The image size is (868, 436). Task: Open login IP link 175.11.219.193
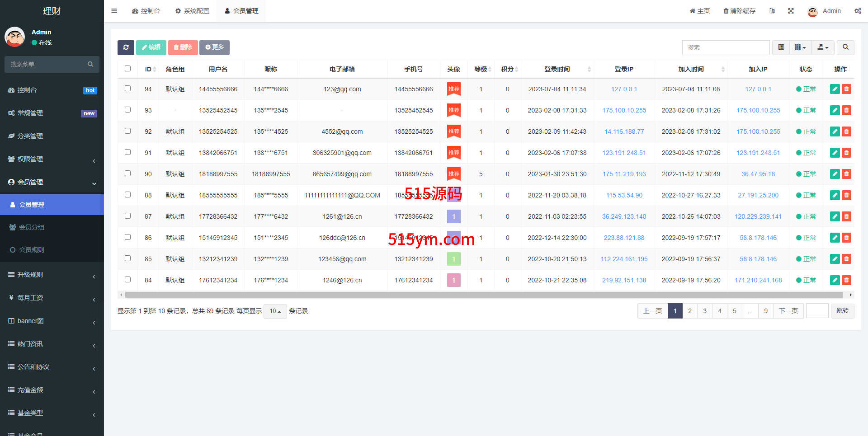[624, 174]
